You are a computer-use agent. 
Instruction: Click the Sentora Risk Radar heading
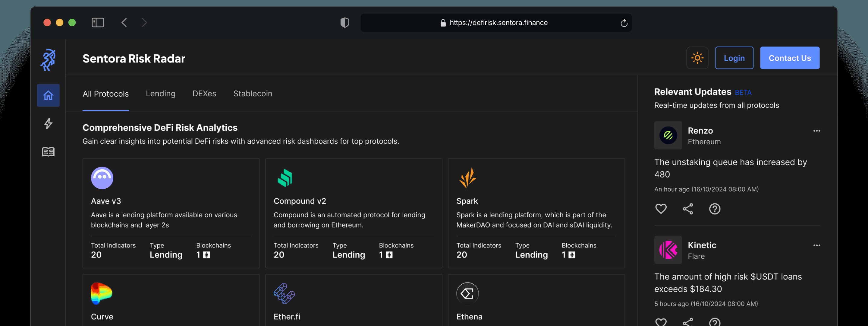click(x=134, y=58)
